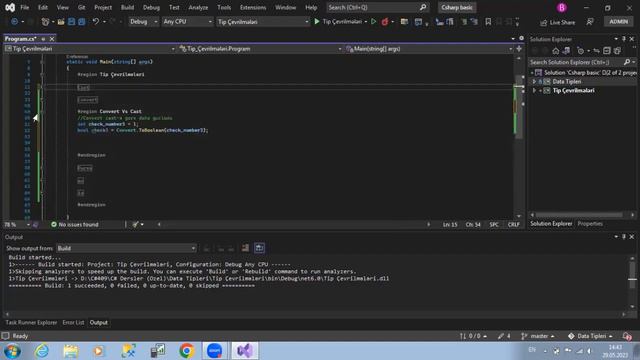The width and height of the screenshot is (640, 360).
Task: Click Sync with Active Document icon
Action: point(596,51)
